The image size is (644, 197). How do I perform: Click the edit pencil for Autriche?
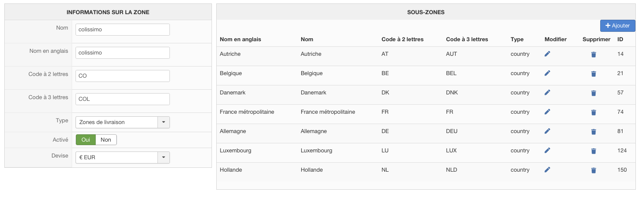(547, 54)
